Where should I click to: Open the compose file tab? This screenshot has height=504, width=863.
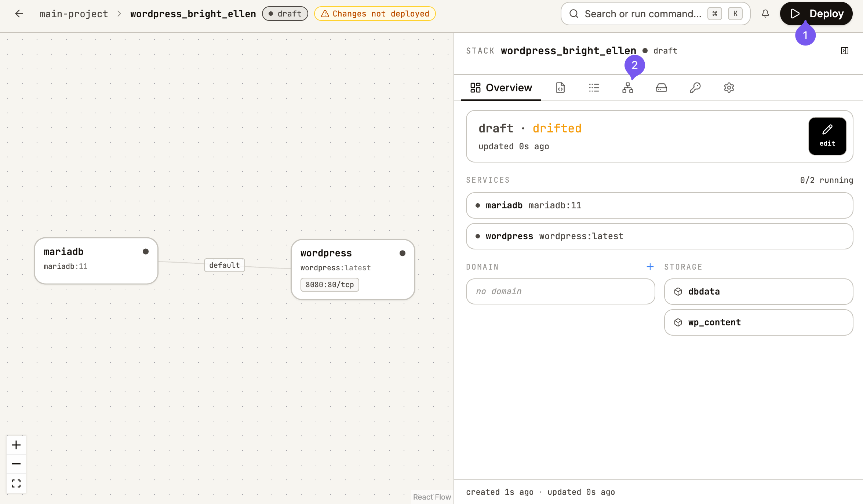pyautogui.click(x=560, y=88)
